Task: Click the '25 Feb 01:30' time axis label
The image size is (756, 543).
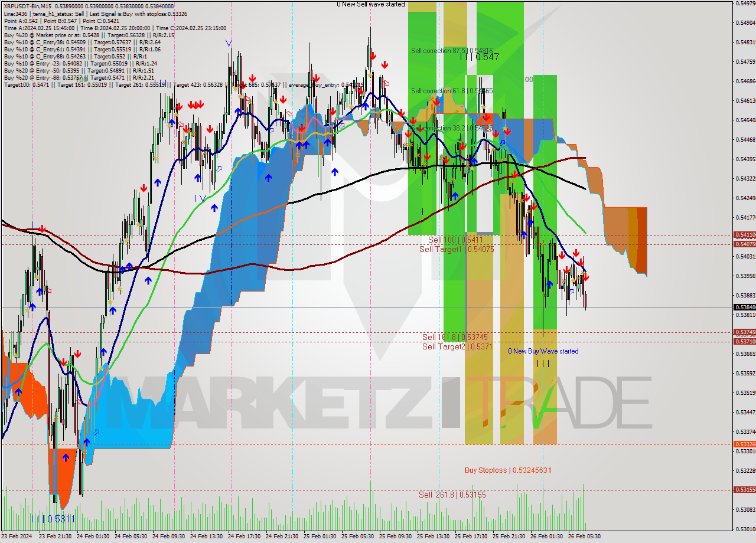Action: tap(321, 537)
